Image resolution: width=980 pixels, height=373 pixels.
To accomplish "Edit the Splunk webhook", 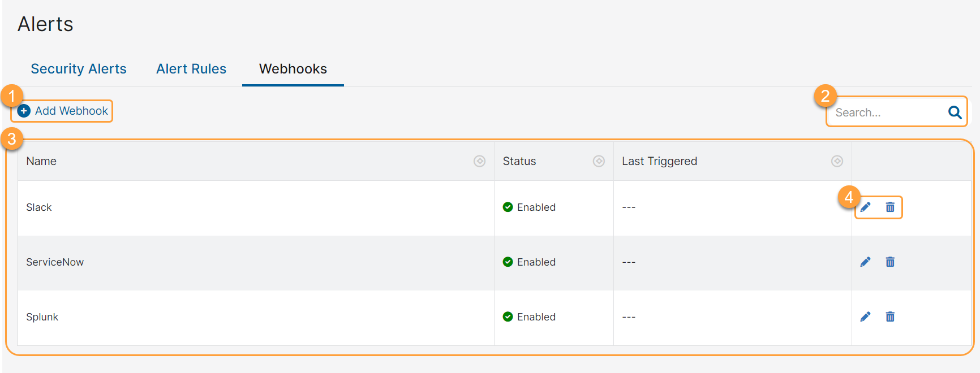I will [866, 316].
